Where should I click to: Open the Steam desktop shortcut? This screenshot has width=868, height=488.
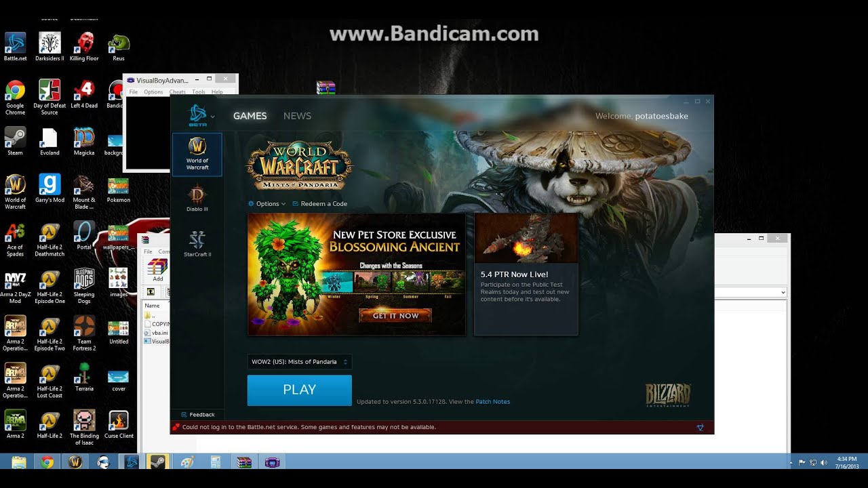click(x=15, y=141)
